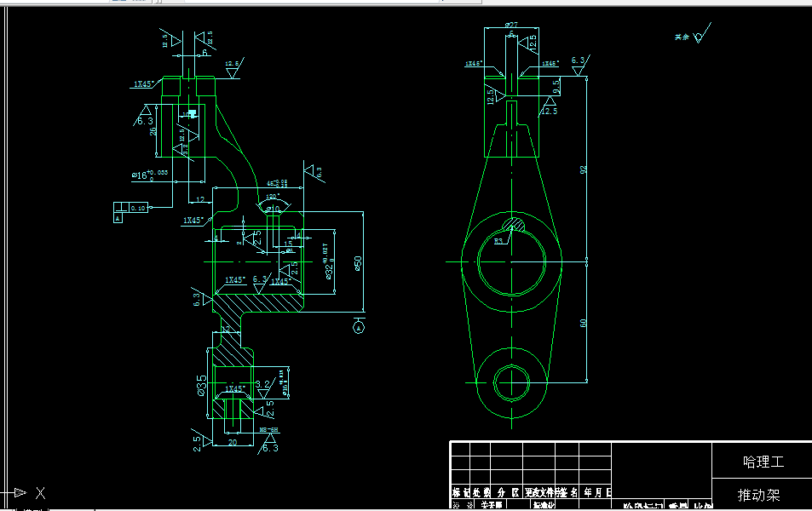Click the 其余 surface finish symbol top right
Viewport: 812px width, 511px height.
coord(699,36)
